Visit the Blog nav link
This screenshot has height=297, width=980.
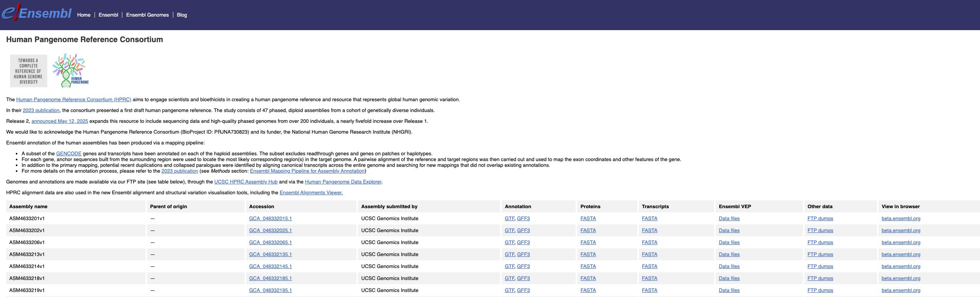182,15
